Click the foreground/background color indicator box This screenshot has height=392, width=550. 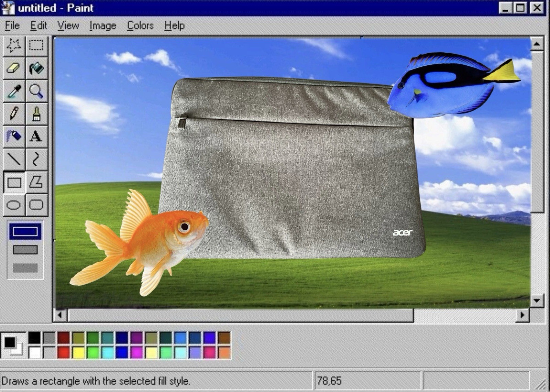point(13,345)
